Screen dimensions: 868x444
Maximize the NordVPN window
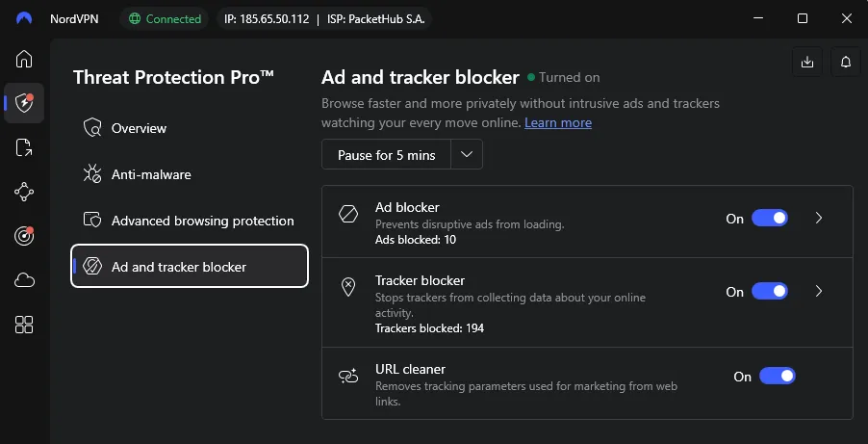pos(803,18)
